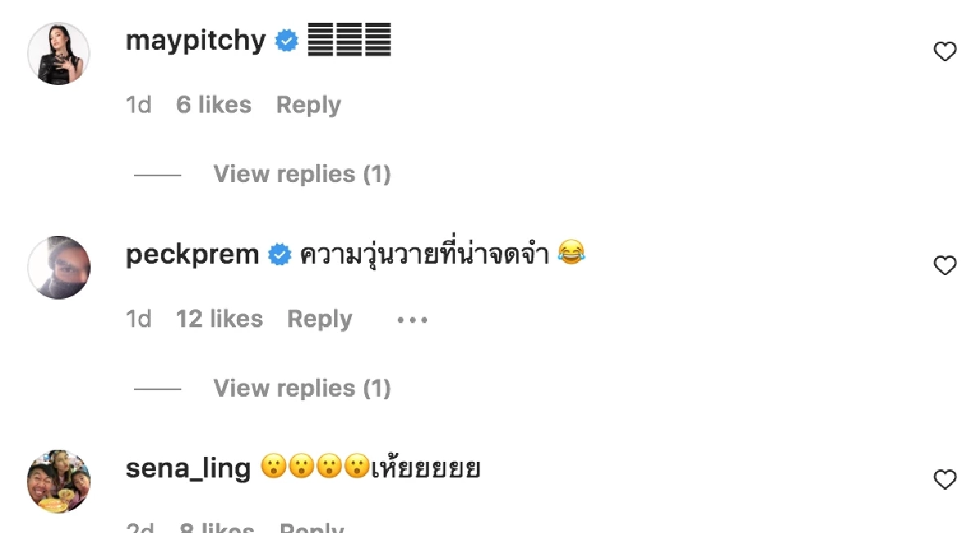This screenshot has height=533, width=980.
Task: Click the verified checkmark next to peckprem
Action: click(x=281, y=253)
